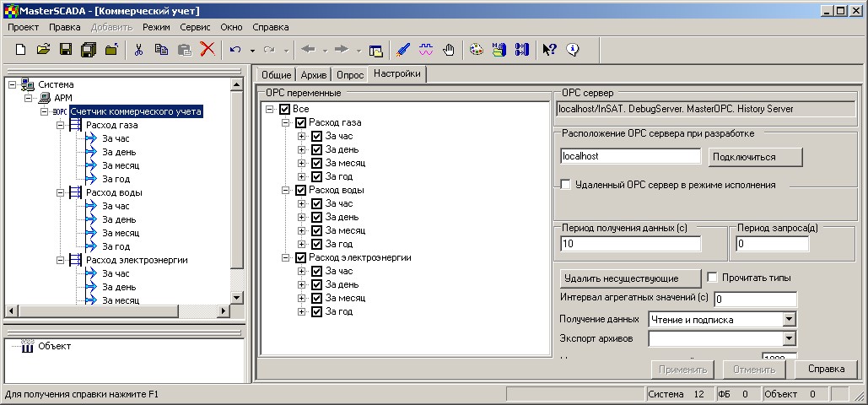Click the Save All stacked floppies icon
The width and height of the screenshot is (868, 405).
[89, 50]
